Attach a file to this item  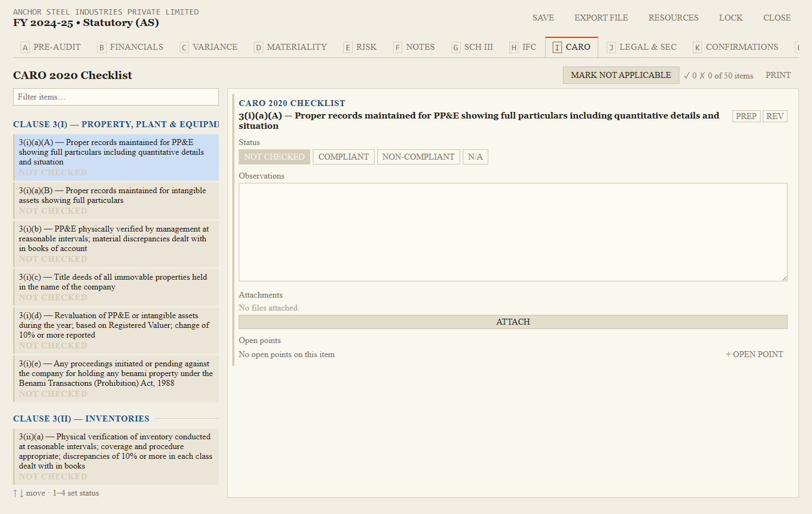point(513,322)
